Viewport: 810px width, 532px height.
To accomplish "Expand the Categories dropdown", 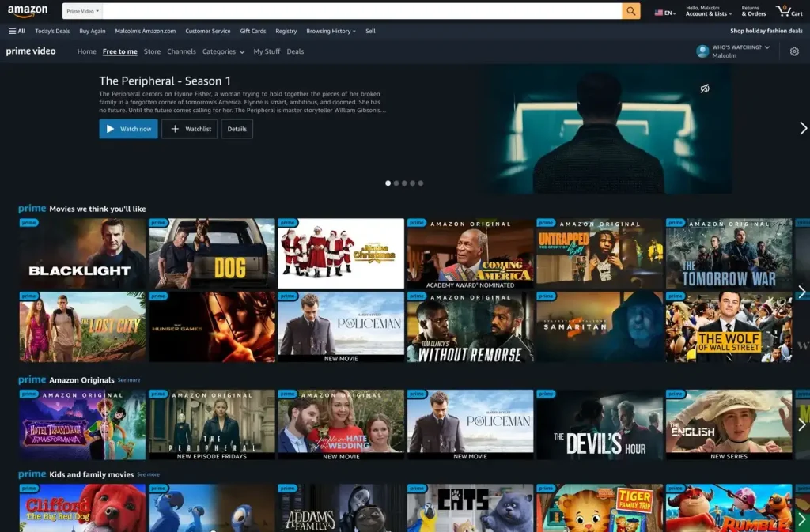I will tap(223, 51).
